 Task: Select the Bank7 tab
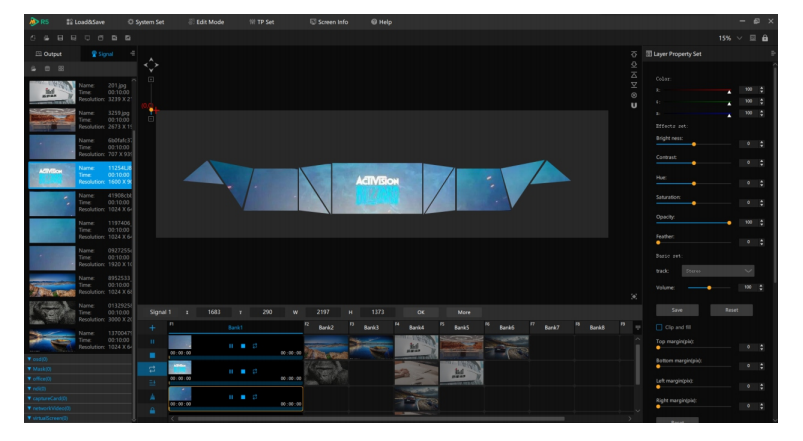pyautogui.click(x=552, y=327)
